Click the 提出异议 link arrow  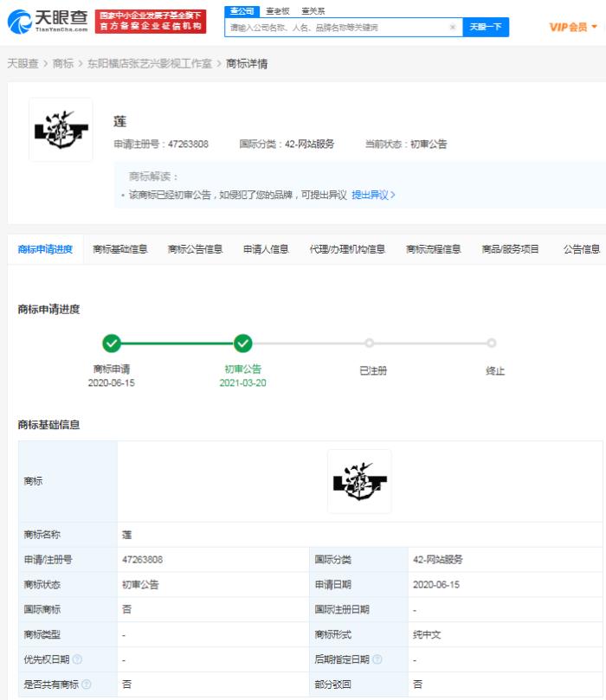tap(373, 195)
